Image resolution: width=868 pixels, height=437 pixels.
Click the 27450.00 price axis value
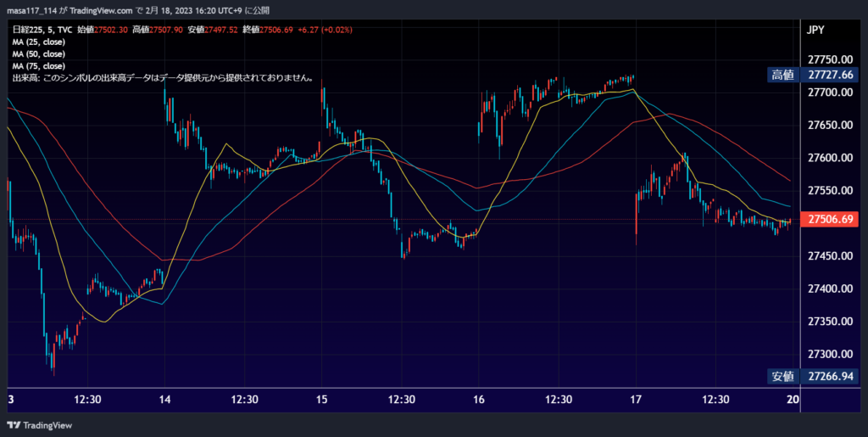[831, 256]
